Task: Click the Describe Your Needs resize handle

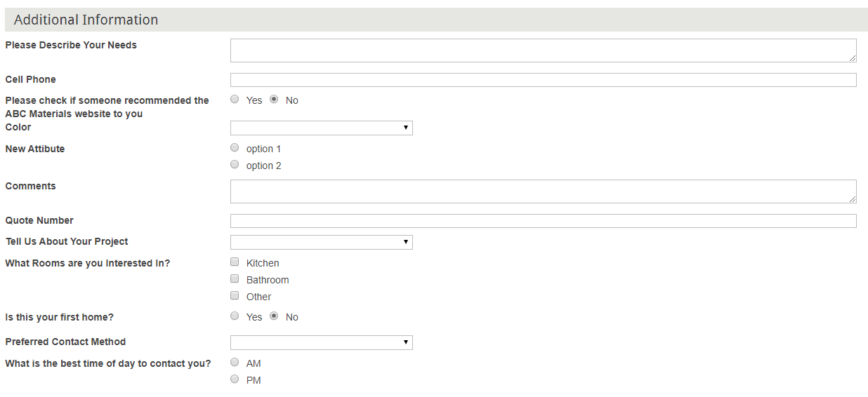Action: pos(853,58)
